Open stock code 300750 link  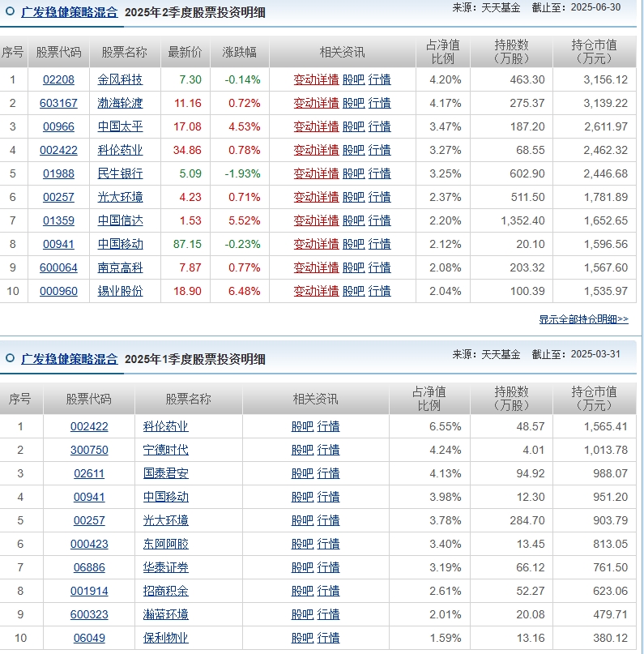click(x=89, y=450)
